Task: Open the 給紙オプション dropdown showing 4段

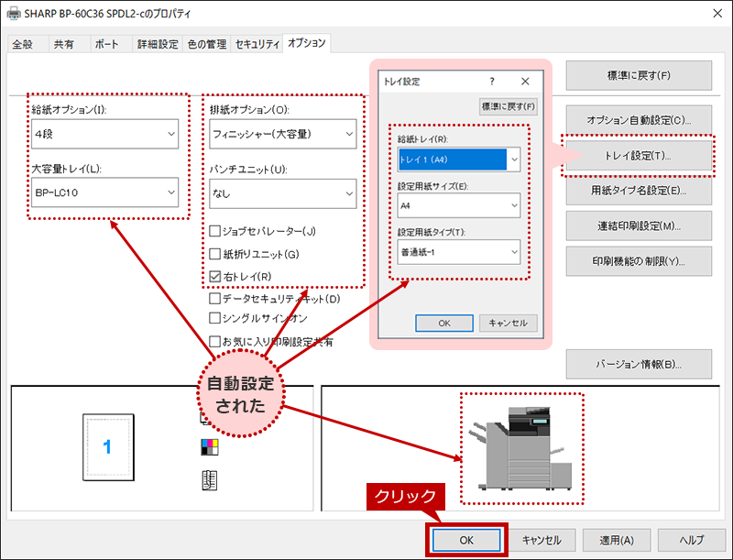Action: 104,135
